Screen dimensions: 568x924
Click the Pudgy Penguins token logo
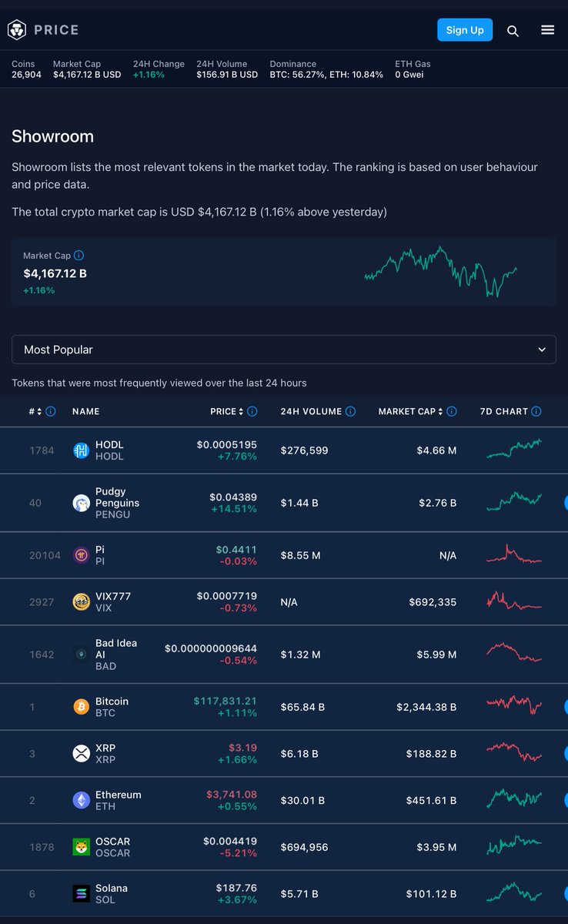pos(81,503)
